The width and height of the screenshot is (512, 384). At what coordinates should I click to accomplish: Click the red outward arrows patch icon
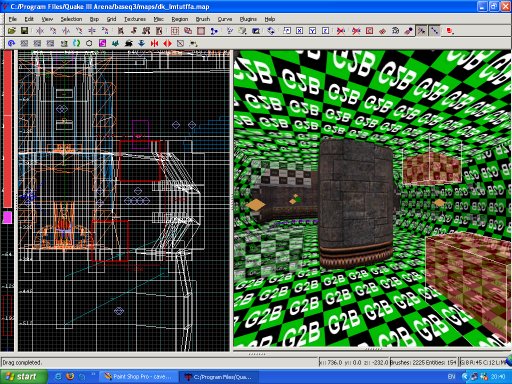167,43
